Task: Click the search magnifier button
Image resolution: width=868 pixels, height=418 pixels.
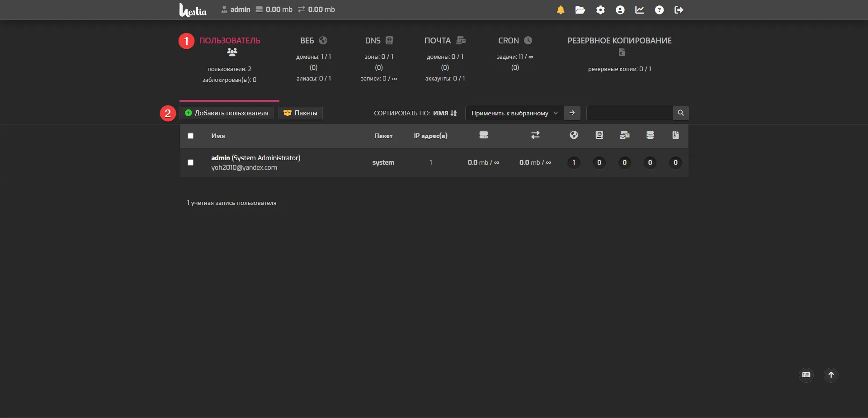Action: coord(680,113)
